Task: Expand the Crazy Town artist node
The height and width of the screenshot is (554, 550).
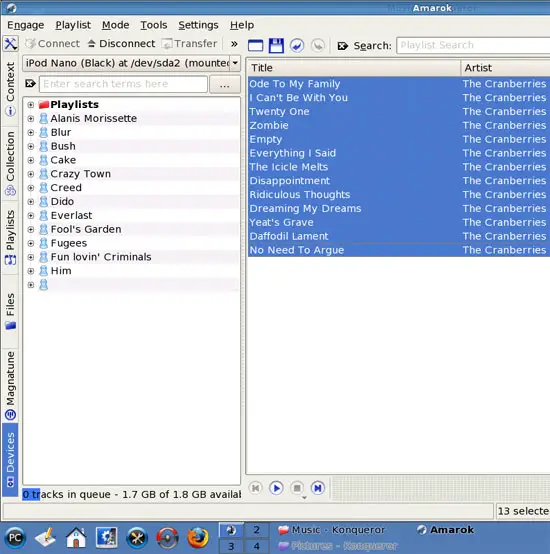Action: [31, 174]
